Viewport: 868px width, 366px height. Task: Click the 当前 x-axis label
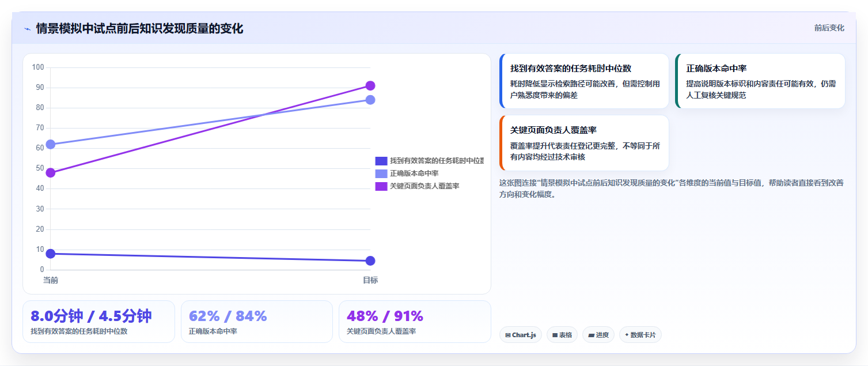point(51,280)
